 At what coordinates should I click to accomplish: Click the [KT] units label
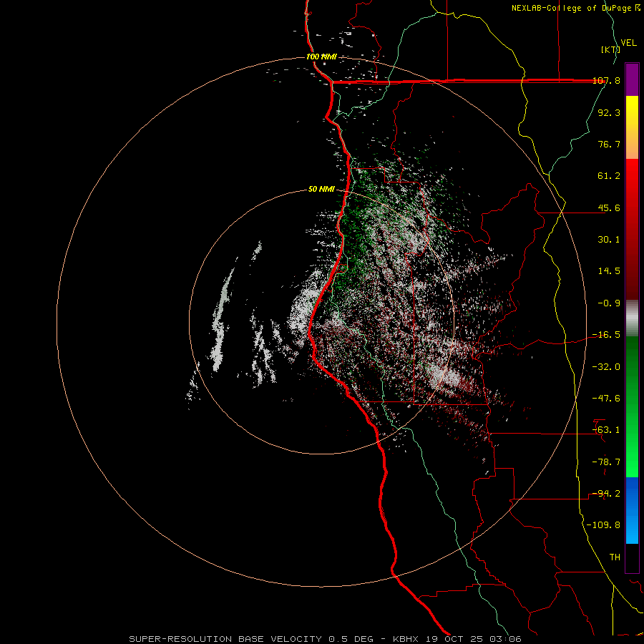click(610, 49)
